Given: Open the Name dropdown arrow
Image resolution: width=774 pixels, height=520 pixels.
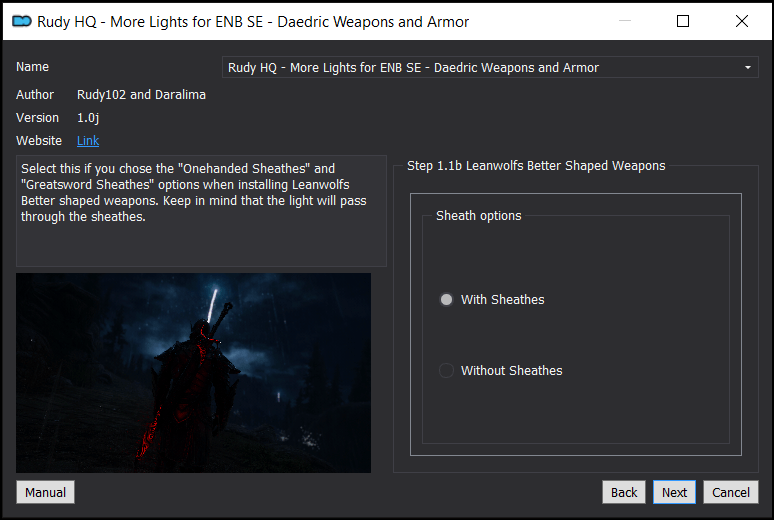Looking at the screenshot, I should [748, 68].
